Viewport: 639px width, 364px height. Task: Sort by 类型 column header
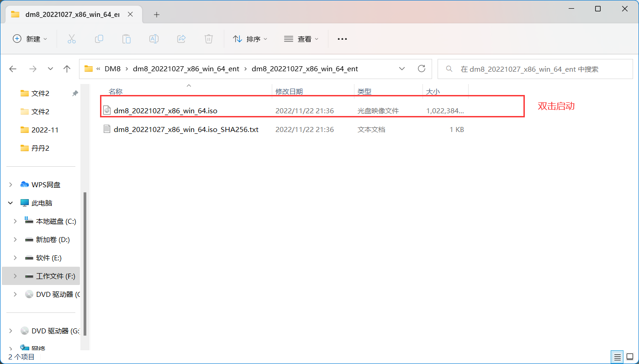[364, 92]
